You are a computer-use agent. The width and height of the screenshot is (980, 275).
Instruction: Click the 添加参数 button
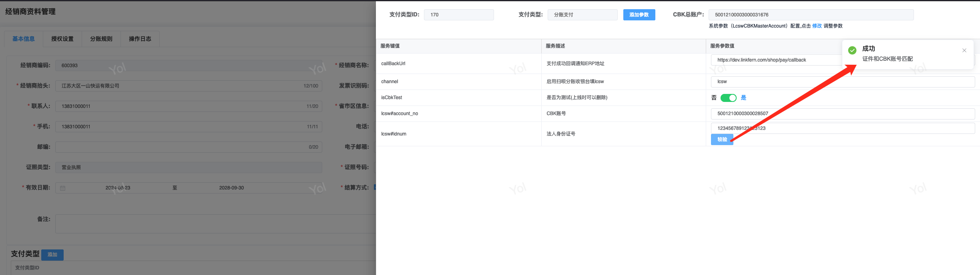click(639, 15)
